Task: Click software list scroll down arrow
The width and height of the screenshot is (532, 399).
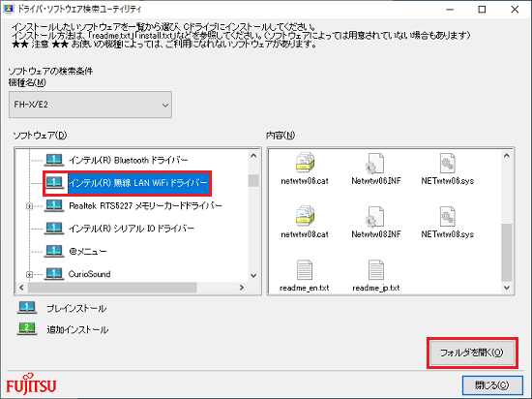Action: [253, 275]
